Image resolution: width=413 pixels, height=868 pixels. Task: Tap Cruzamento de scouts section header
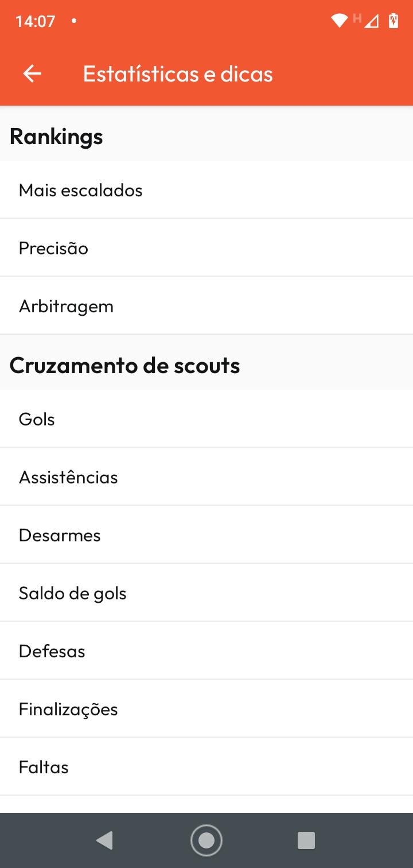[125, 365]
